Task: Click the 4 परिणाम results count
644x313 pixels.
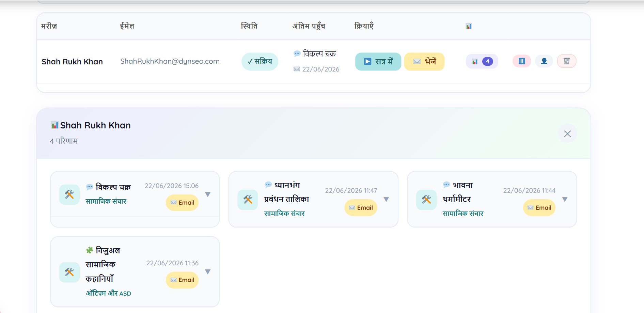Action: point(64,141)
